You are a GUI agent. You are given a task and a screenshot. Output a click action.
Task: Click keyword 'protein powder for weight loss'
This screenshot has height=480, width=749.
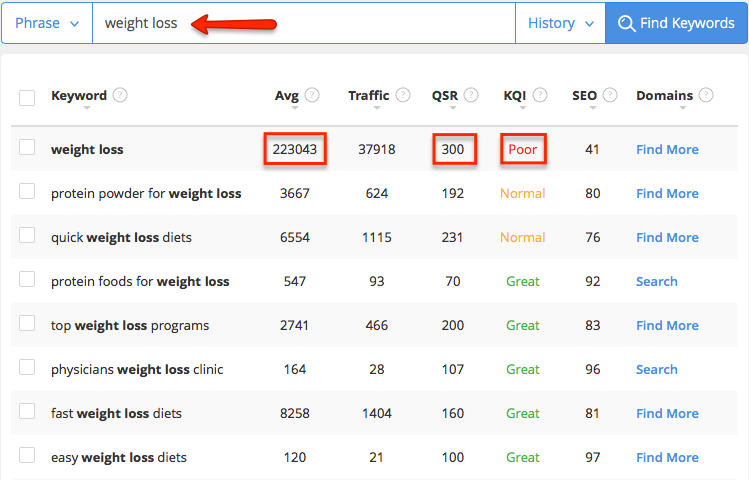point(146,193)
